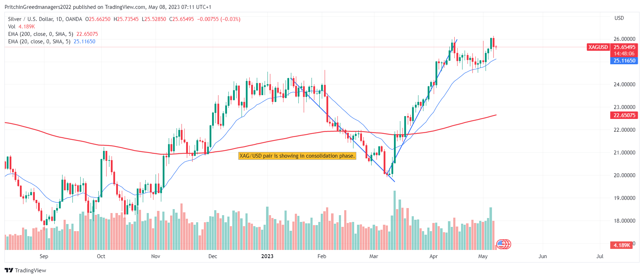This screenshot has height=278, width=644.
Task: Click the 23.00000 price axis label
Action: click(x=624, y=107)
